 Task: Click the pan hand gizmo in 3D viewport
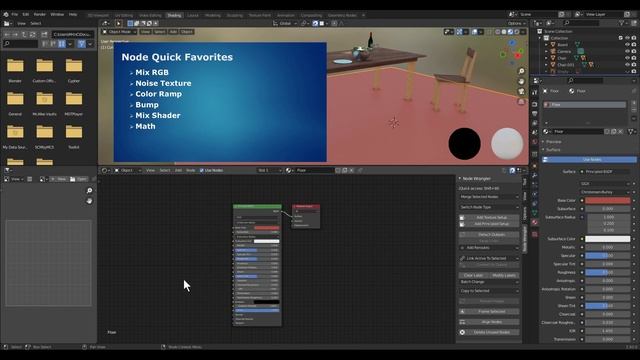pos(521,82)
